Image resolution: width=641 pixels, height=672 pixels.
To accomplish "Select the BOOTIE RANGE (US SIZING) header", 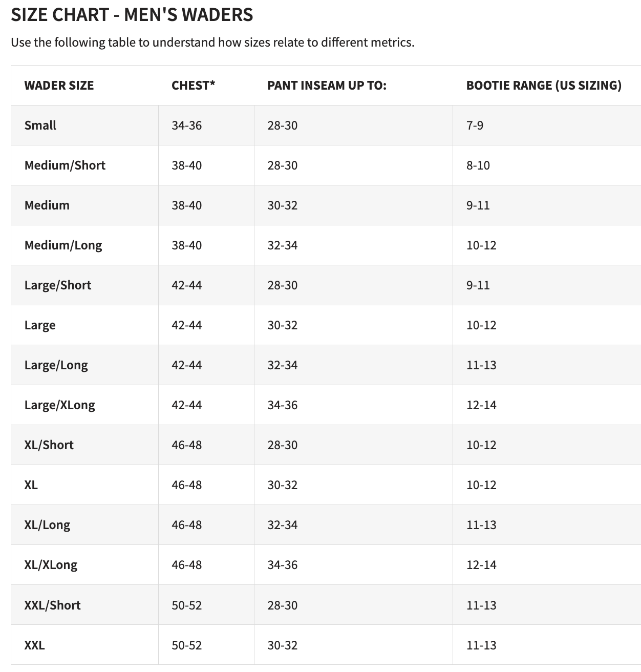I will (543, 85).
